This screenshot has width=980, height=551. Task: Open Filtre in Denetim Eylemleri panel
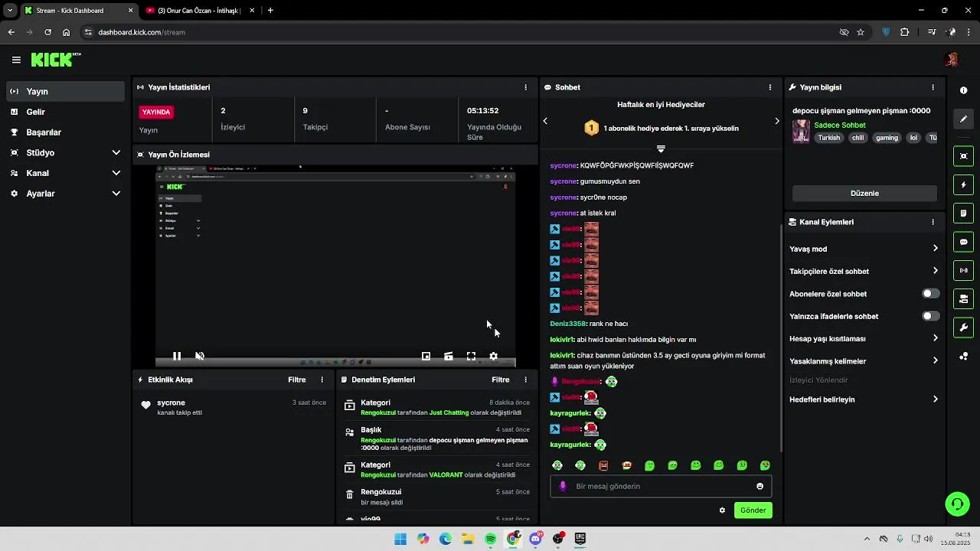pos(500,380)
